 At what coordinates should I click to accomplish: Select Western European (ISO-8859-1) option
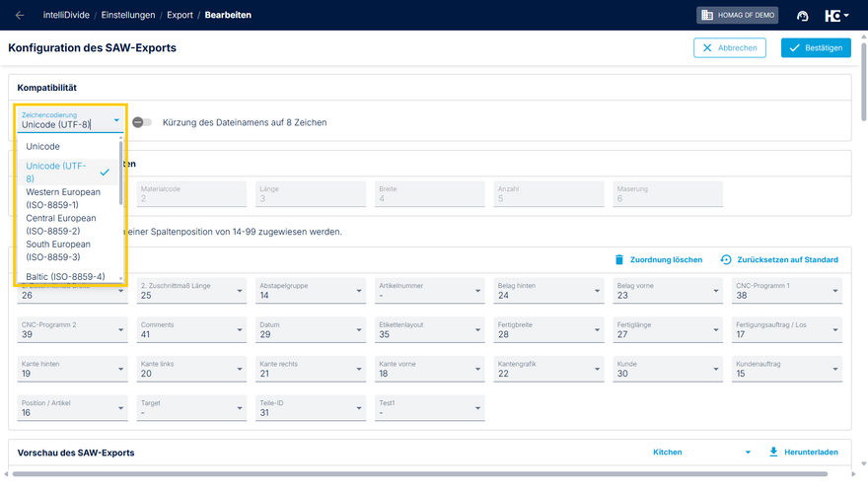[x=63, y=198]
